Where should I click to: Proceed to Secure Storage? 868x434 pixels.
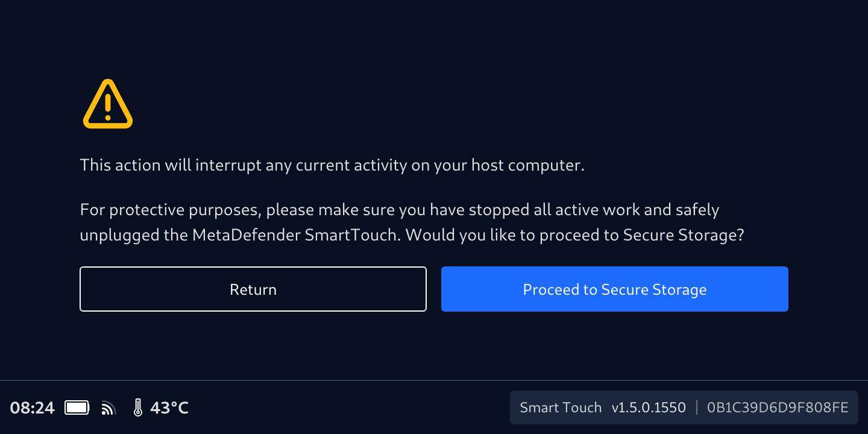tap(614, 289)
